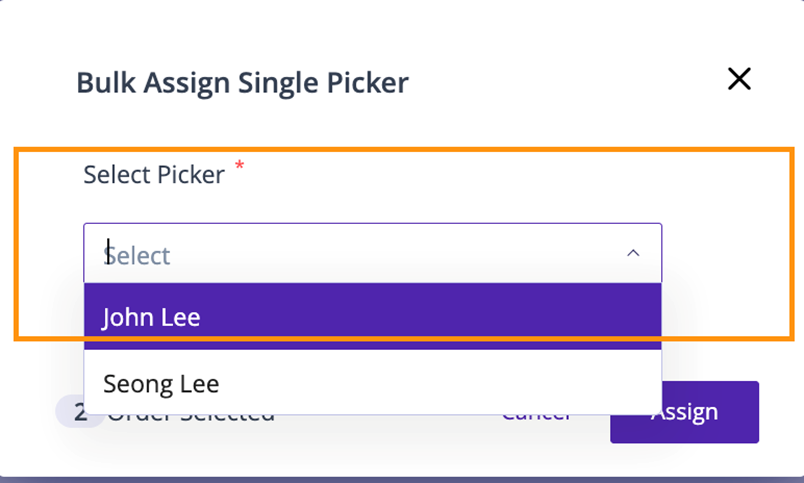Collapse the picker list with the chevron arrow
The height and width of the screenshot is (483, 804).
(632, 254)
